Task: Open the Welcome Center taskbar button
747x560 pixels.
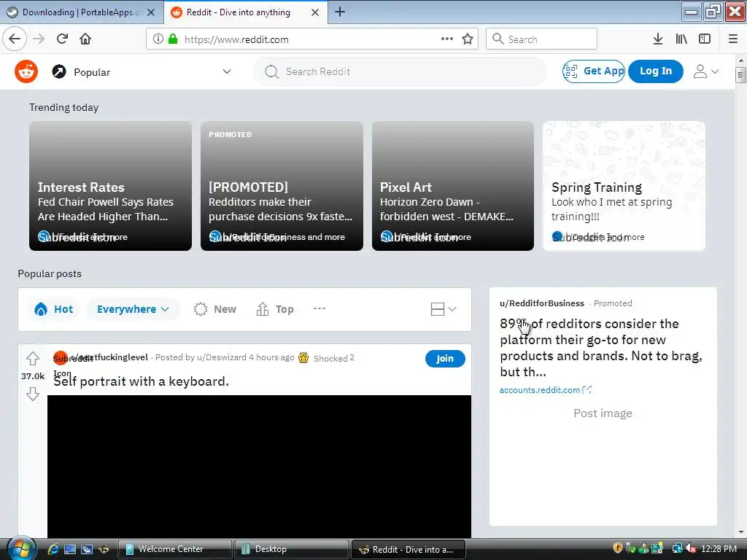Action: (x=174, y=549)
